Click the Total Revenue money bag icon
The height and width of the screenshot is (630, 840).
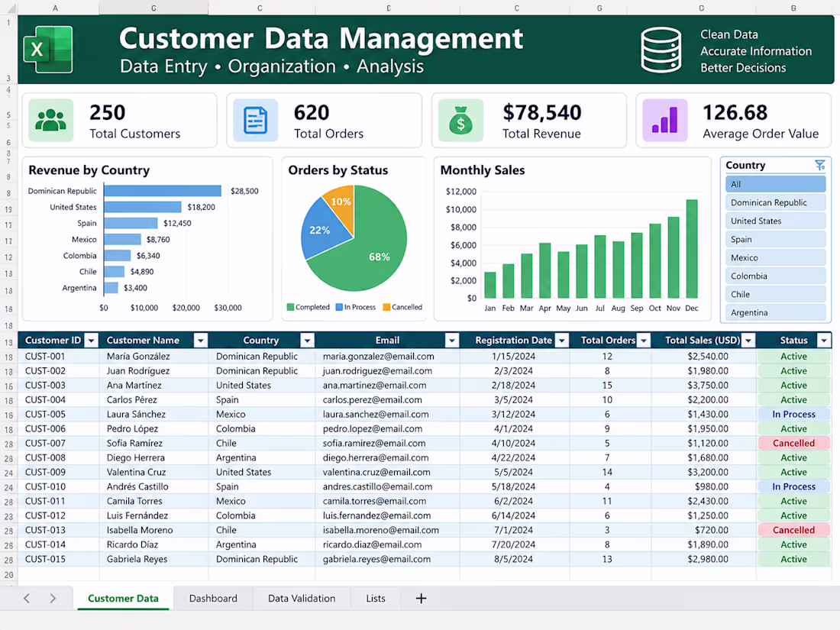pos(460,120)
